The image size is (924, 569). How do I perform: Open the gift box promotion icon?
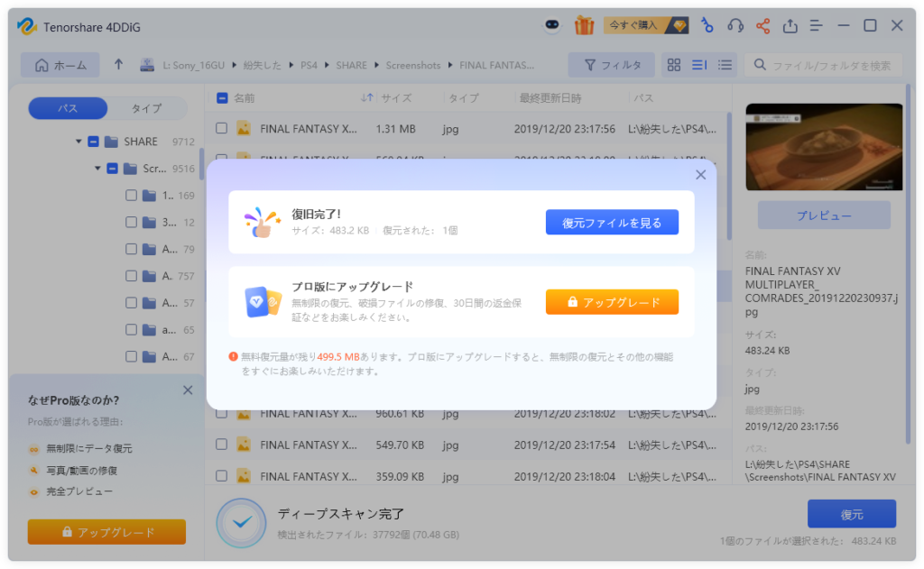pyautogui.click(x=584, y=25)
